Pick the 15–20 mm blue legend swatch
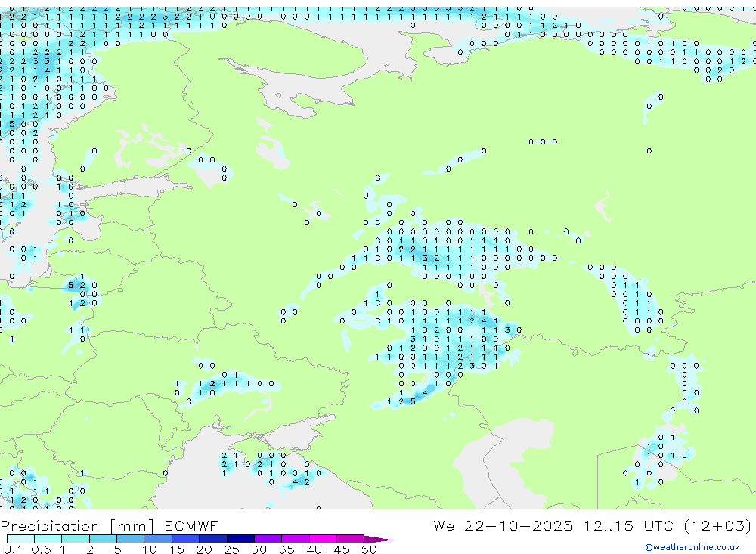This screenshot has height=554, width=756. [x=186, y=539]
